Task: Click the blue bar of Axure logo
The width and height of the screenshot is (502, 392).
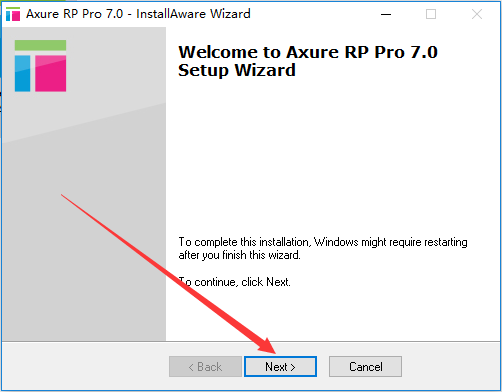Action: click(22, 73)
